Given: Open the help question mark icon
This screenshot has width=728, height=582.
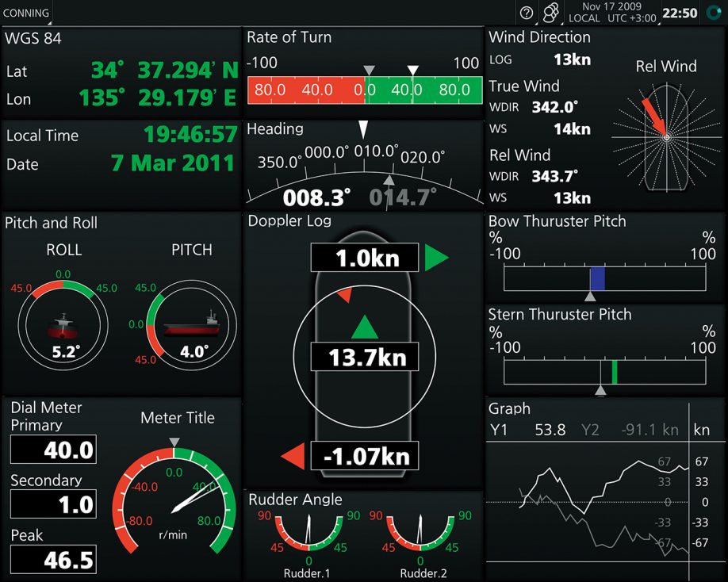Looking at the screenshot, I should click(x=526, y=13).
